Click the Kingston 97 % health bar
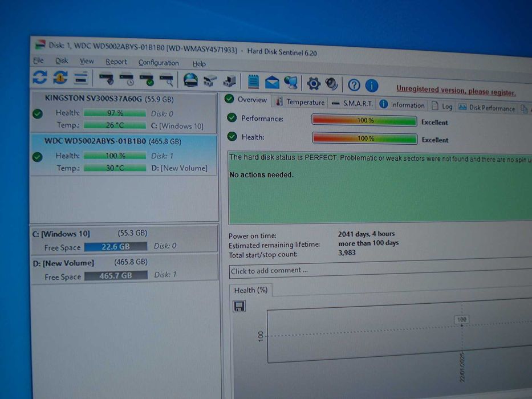The width and height of the screenshot is (532, 399). [115, 113]
